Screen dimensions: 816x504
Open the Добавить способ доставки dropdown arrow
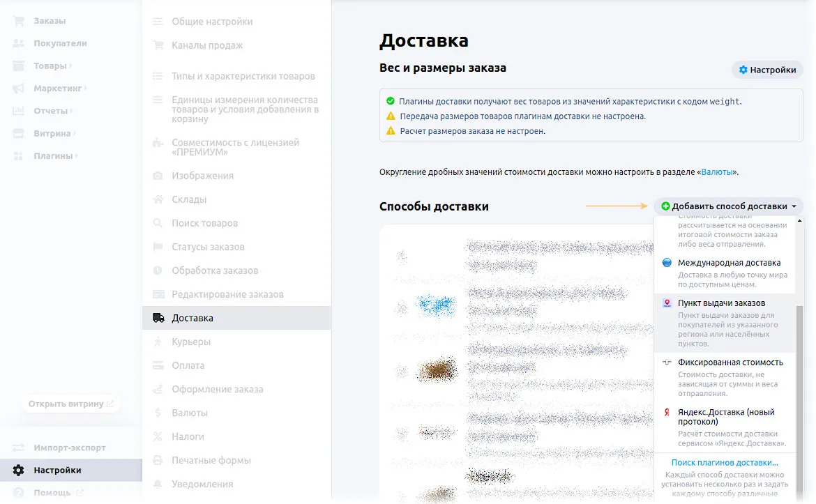[795, 206]
